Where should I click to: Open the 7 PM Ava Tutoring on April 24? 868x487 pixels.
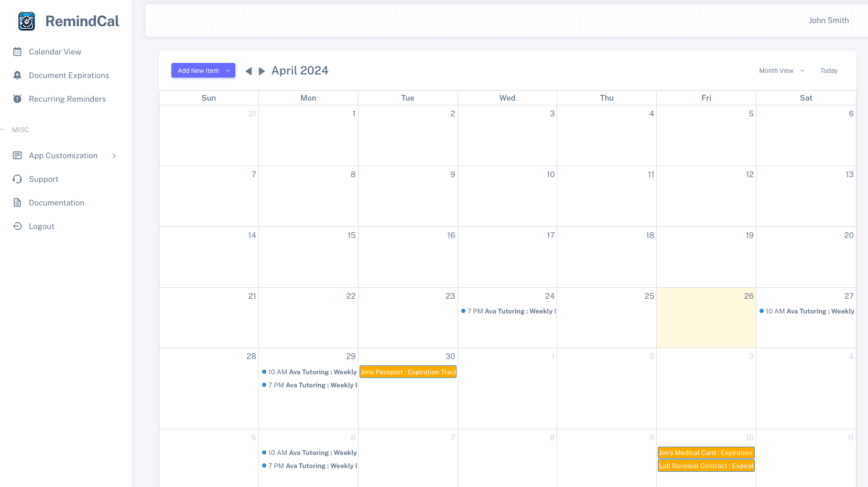click(x=507, y=311)
